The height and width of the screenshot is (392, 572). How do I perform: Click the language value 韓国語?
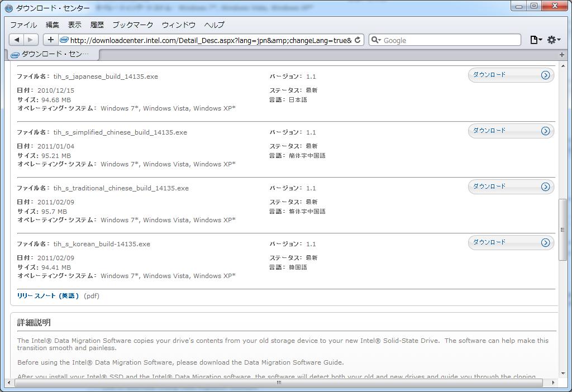(298, 267)
